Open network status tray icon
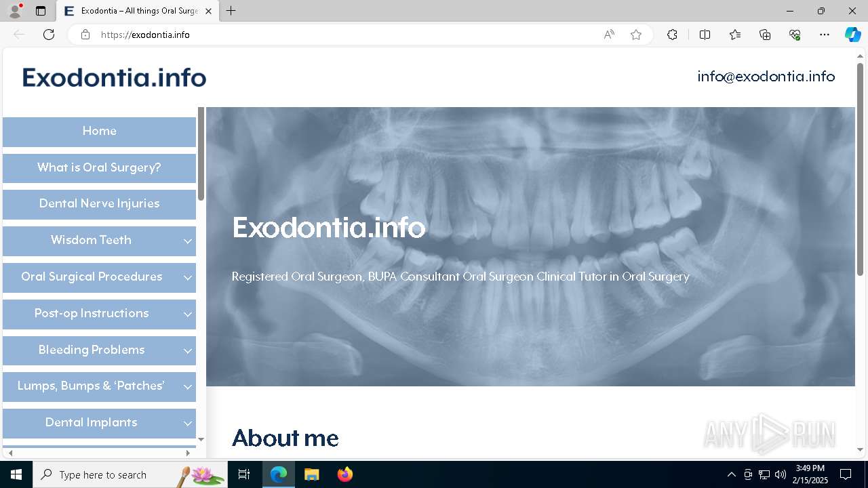The image size is (868, 488). point(764,474)
